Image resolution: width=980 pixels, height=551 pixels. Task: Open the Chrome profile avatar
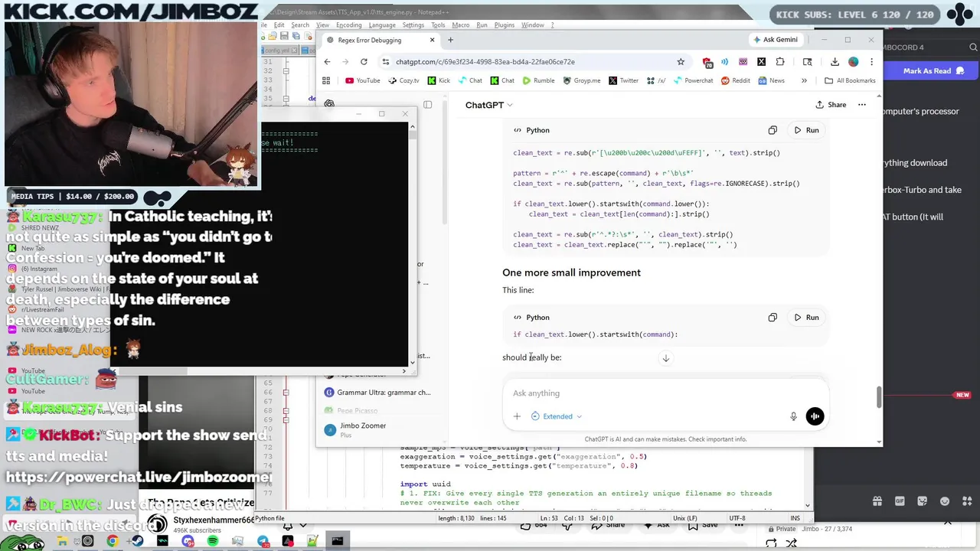tap(854, 62)
